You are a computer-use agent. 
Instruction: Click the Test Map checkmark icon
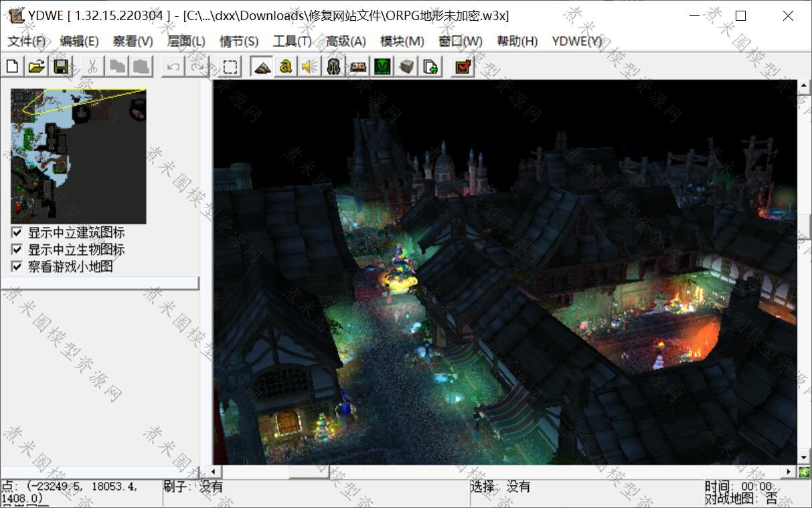[x=463, y=66]
